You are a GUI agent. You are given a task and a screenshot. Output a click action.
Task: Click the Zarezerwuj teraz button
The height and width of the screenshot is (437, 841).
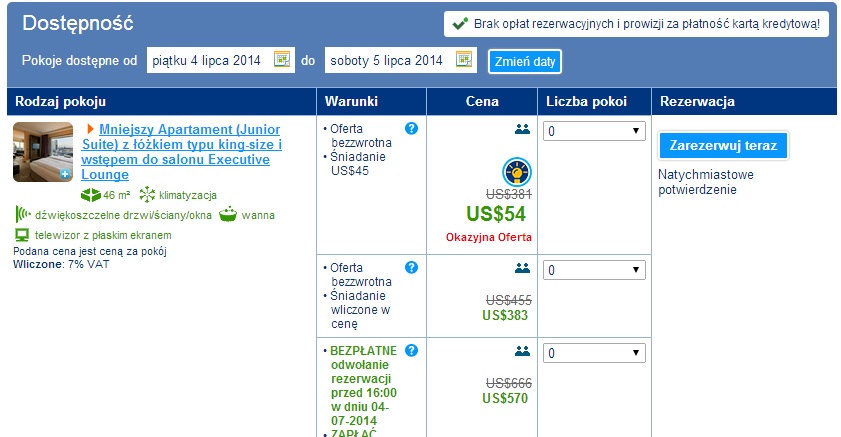click(x=723, y=145)
